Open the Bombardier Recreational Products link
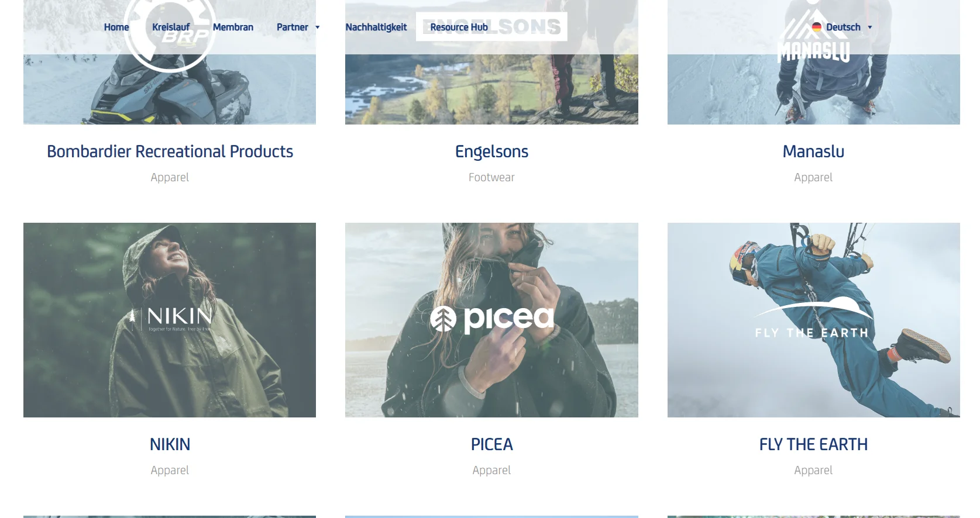 point(170,151)
